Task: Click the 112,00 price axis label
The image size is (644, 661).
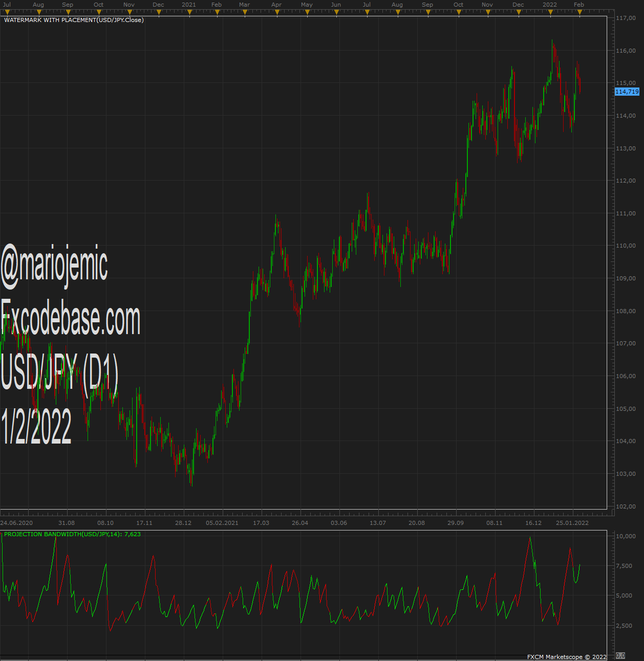Action: coord(626,181)
